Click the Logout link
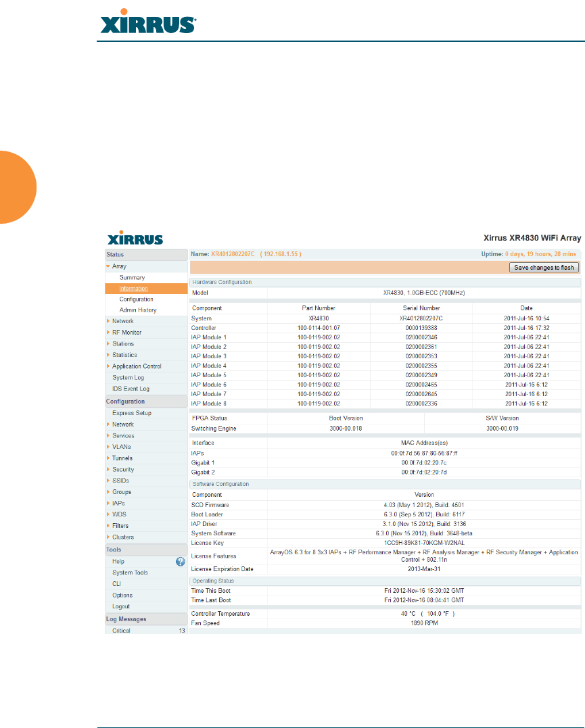Screen dimensions: 585x728 [121, 607]
